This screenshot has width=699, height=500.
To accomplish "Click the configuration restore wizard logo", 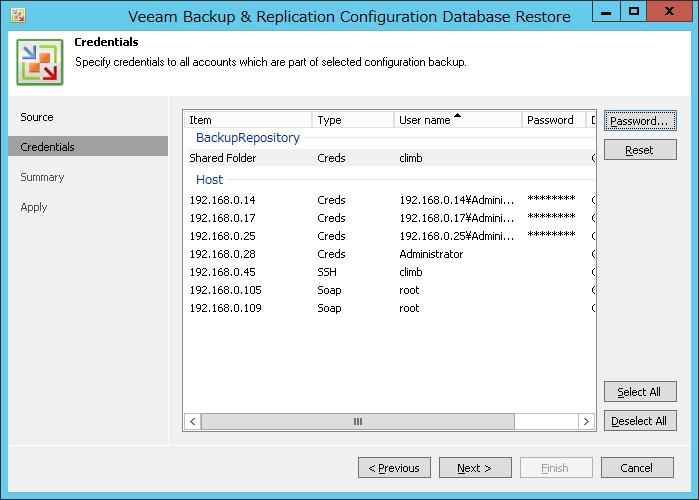I will [40, 62].
